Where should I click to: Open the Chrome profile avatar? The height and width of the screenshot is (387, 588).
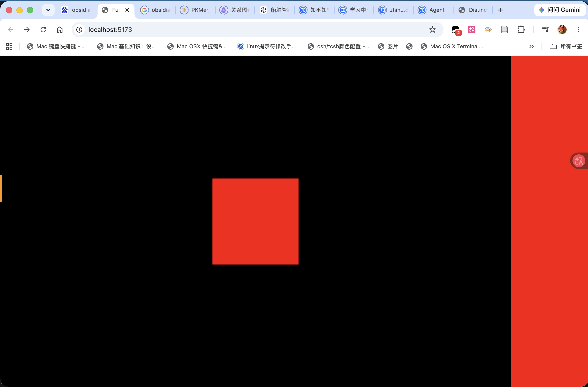point(562,30)
